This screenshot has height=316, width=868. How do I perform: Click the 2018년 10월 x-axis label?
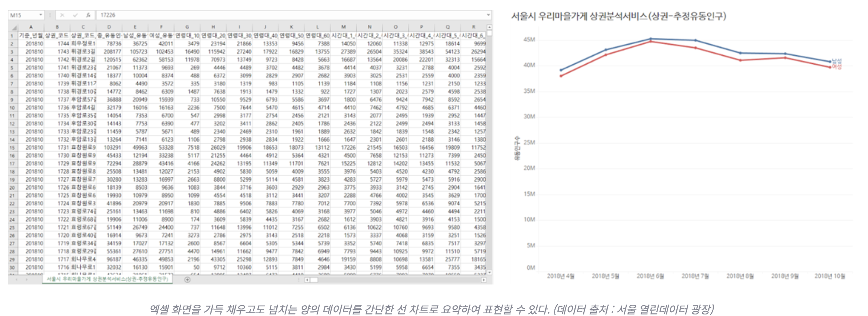point(830,276)
